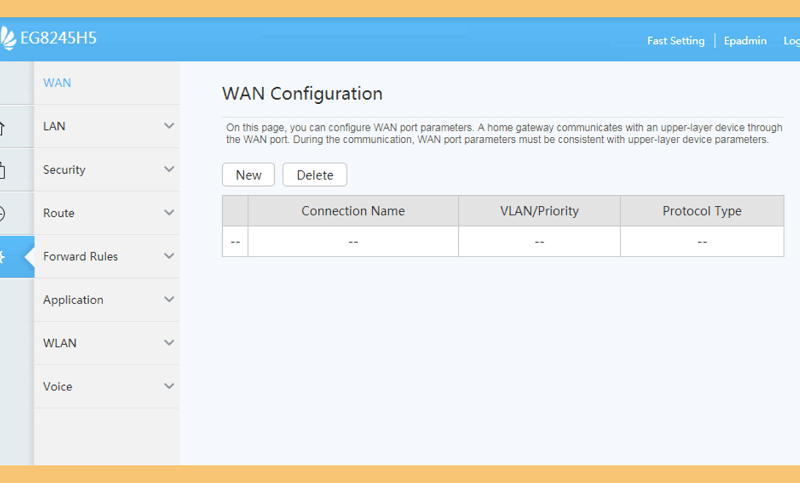
Task: Click the empty Protocol Type cell
Action: pos(702,241)
